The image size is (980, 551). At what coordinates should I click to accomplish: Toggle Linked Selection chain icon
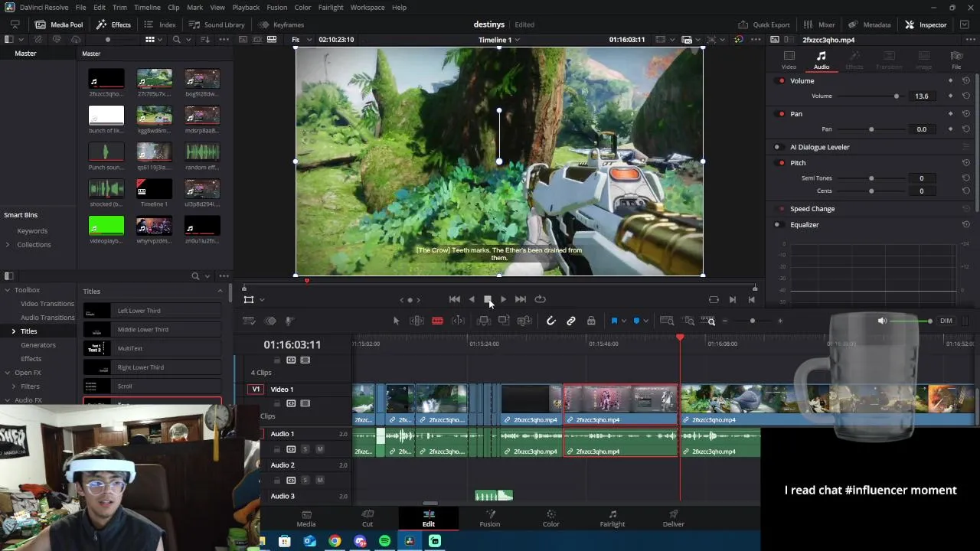571,321
